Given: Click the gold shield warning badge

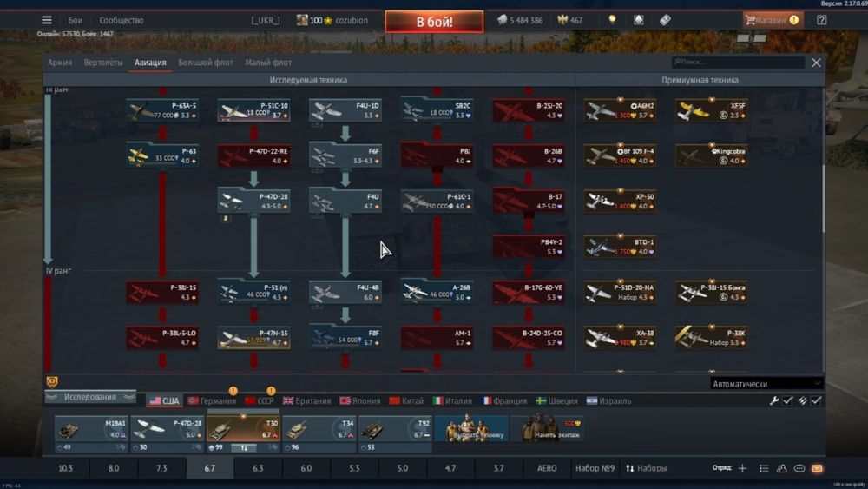Looking at the screenshot, I should pyautogui.click(x=52, y=381).
